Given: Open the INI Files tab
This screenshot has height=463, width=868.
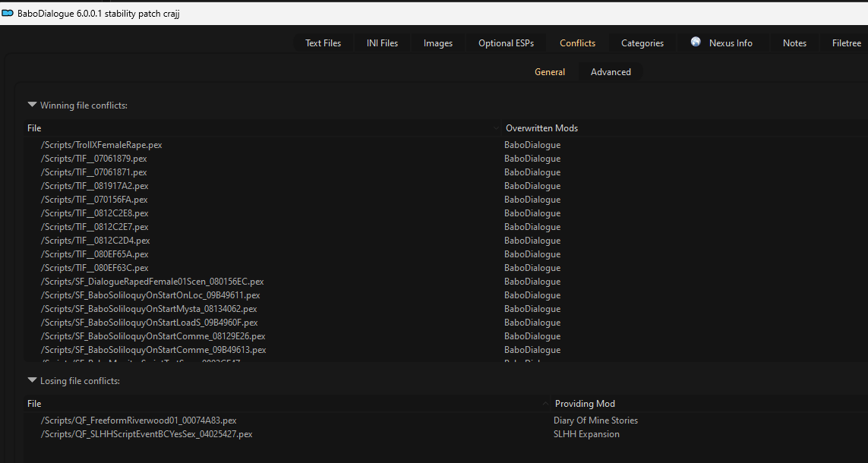Looking at the screenshot, I should 382,43.
